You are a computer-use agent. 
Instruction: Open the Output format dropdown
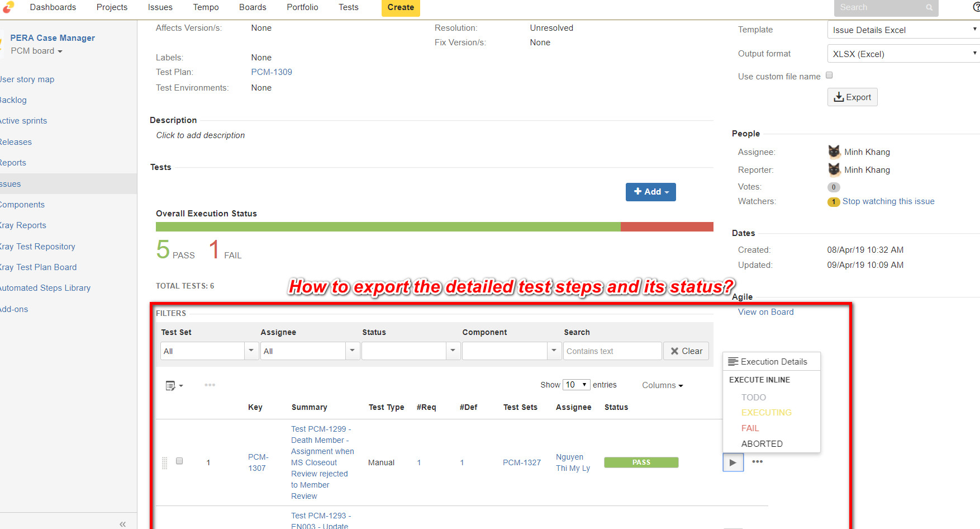[x=903, y=54]
